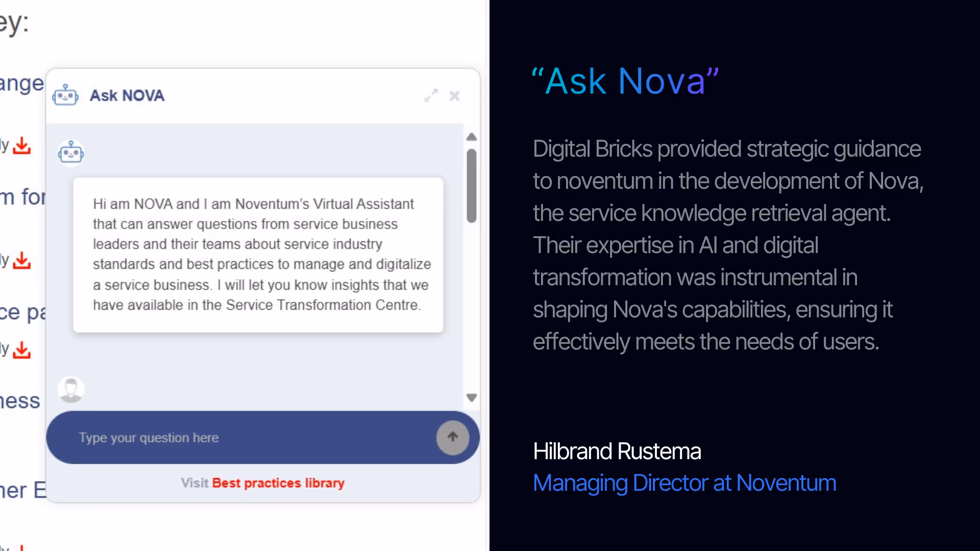Close the Ask NOVA chat panel
980x551 pixels.
point(454,95)
